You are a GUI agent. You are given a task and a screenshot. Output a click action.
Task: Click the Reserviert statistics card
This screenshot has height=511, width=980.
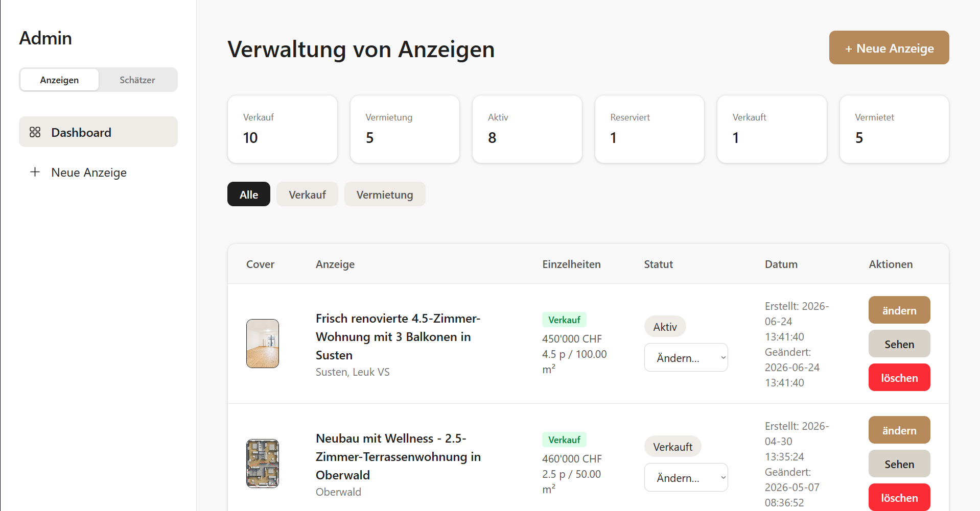tap(649, 129)
